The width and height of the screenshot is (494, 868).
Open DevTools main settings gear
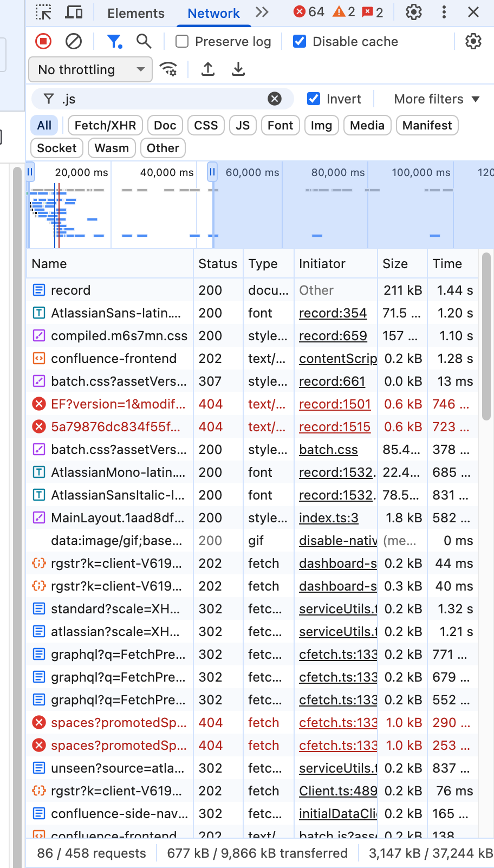tap(414, 12)
